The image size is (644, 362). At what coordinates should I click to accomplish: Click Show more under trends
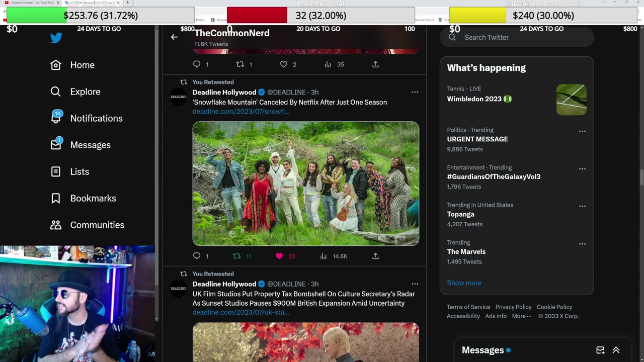pos(464,283)
